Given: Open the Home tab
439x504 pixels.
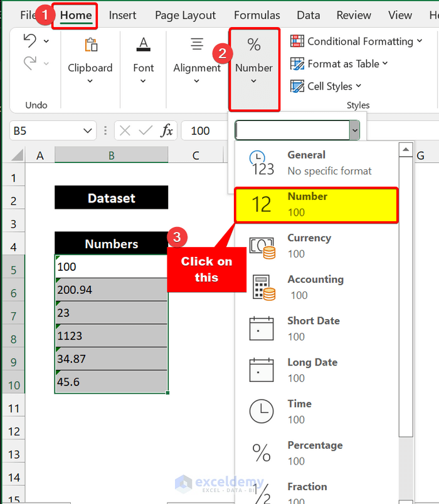Looking at the screenshot, I should 76,15.
